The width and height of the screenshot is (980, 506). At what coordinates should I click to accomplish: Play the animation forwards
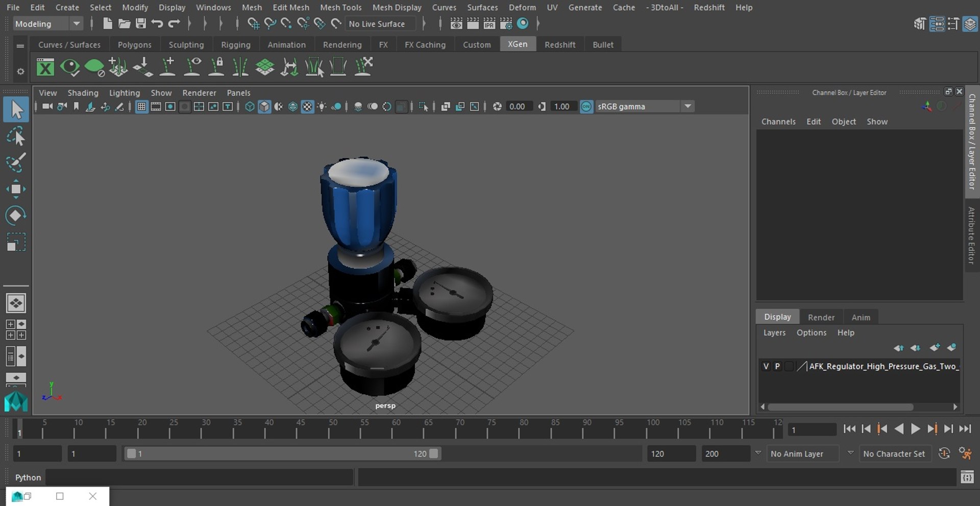915,429
